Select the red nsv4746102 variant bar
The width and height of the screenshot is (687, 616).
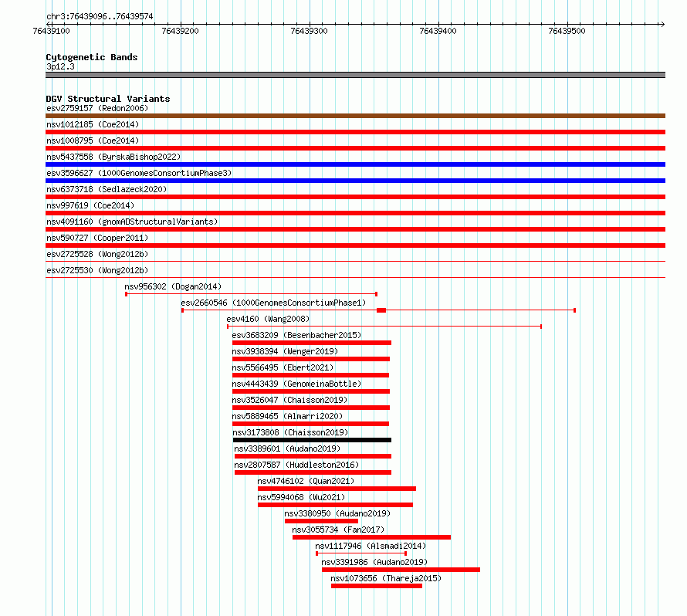point(337,489)
